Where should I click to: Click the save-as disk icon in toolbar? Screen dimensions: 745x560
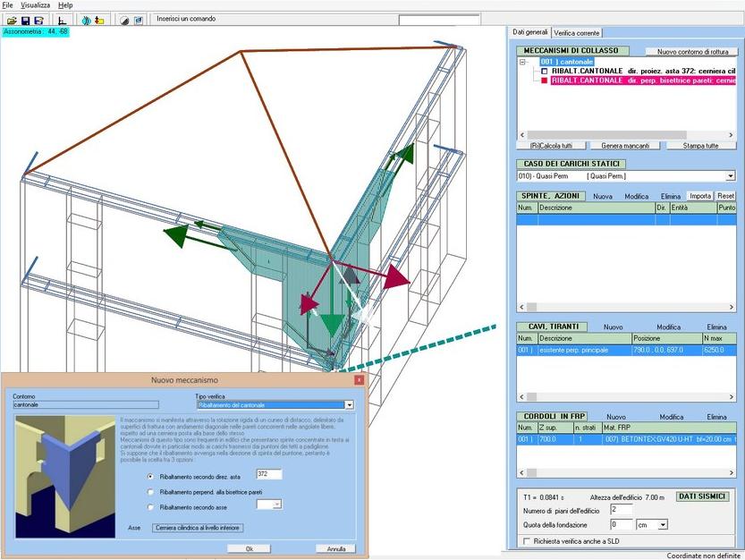tap(39, 20)
